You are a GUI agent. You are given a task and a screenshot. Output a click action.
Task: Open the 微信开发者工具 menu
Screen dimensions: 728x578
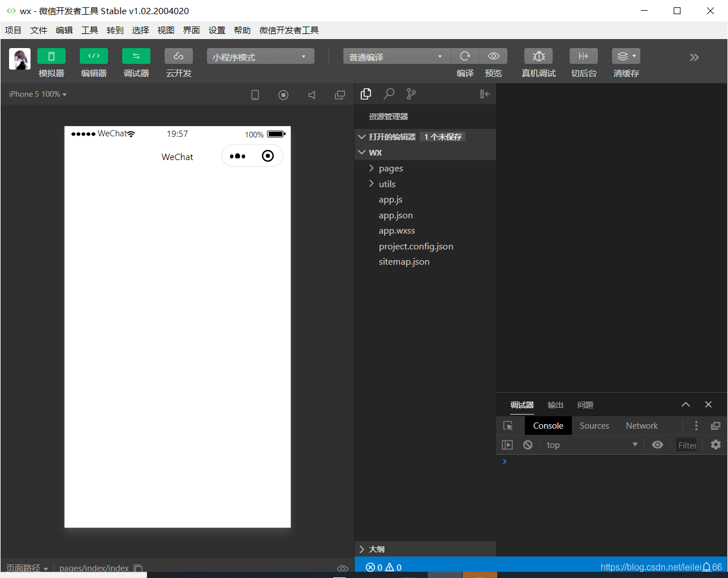[x=289, y=31]
